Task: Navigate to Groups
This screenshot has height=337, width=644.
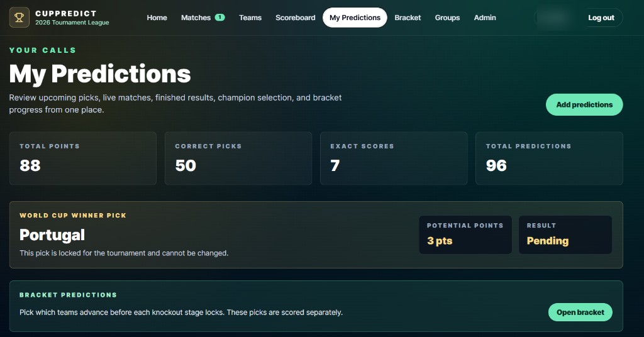Action: pos(447,18)
